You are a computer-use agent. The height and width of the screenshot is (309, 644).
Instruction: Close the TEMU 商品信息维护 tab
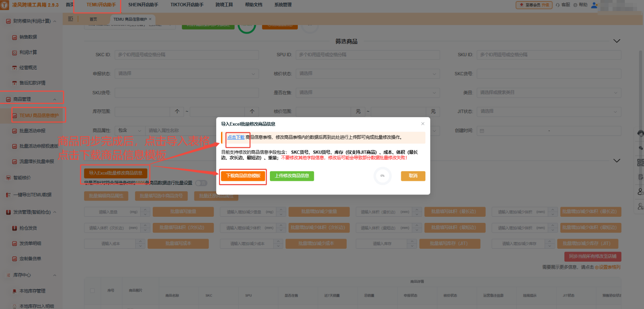click(x=150, y=19)
